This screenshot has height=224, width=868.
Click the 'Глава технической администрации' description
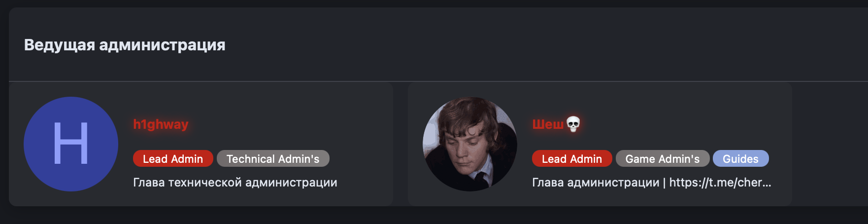pyautogui.click(x=235, y=183)
